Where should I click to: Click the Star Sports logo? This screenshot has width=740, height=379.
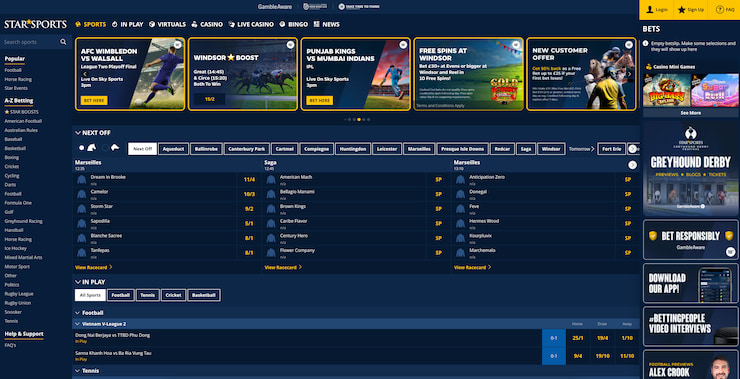(36, 24)
